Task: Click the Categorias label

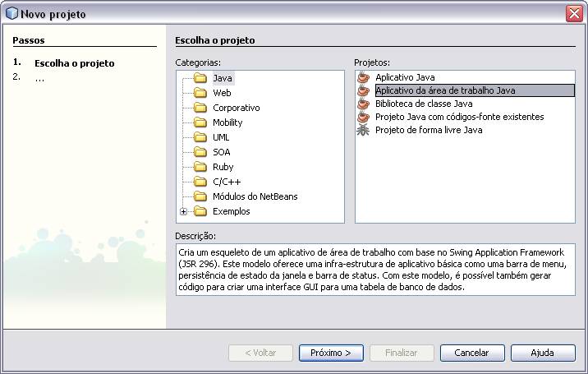Action: [198, 62]
